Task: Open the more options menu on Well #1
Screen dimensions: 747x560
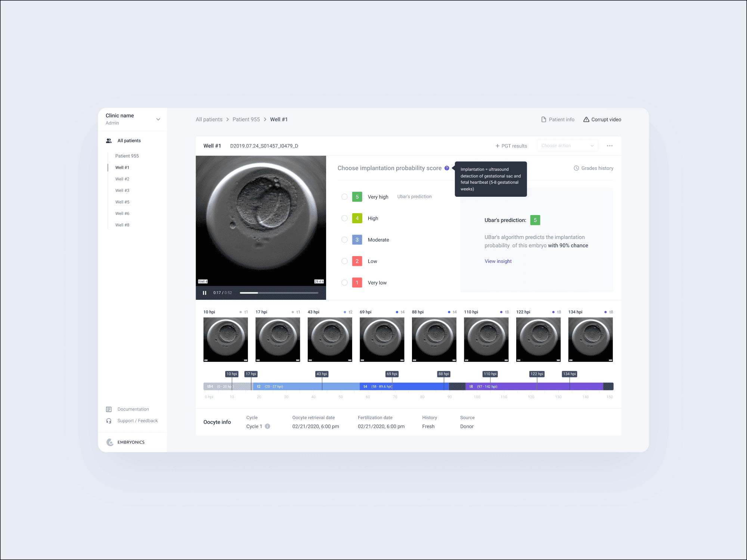Action: [x=609, y=146]
